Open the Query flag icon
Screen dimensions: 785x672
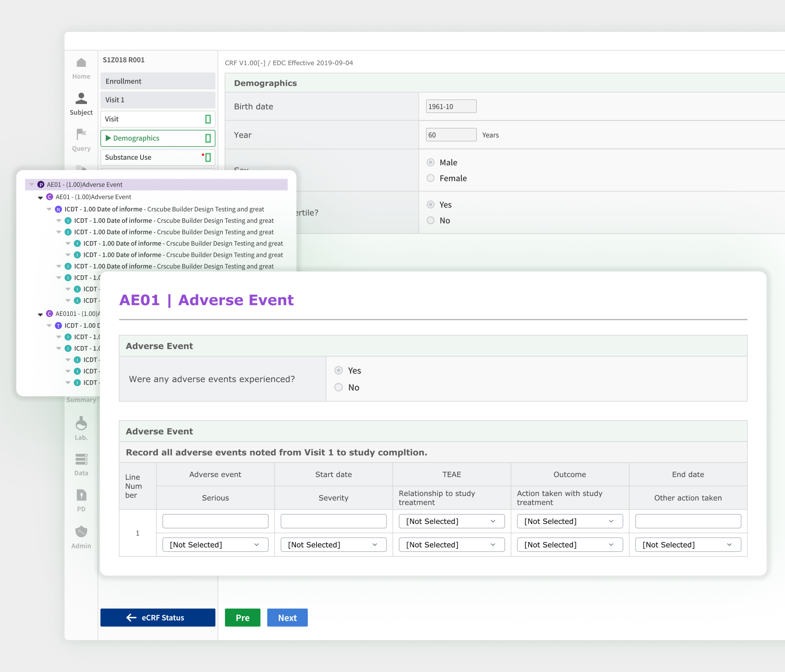81,134
